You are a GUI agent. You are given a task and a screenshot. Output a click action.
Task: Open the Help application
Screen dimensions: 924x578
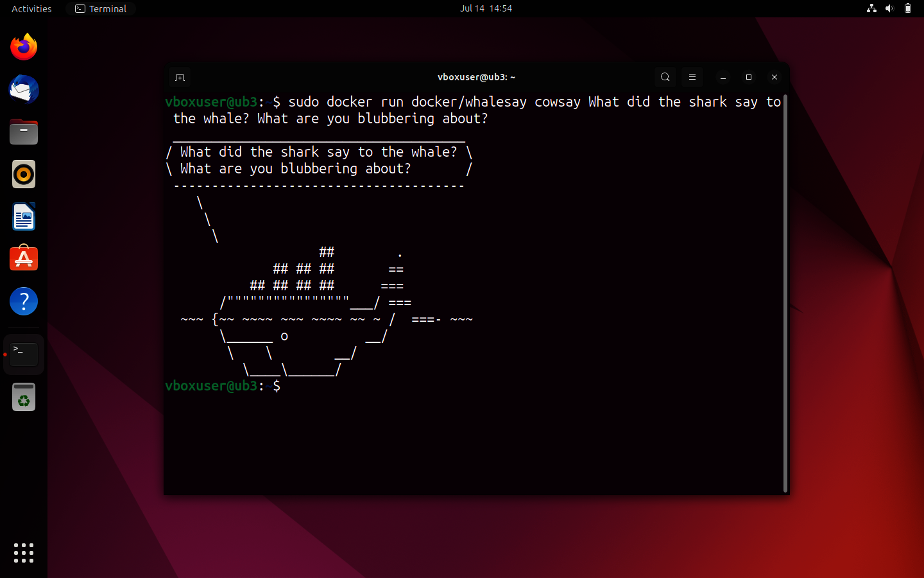tap(24, 301)
